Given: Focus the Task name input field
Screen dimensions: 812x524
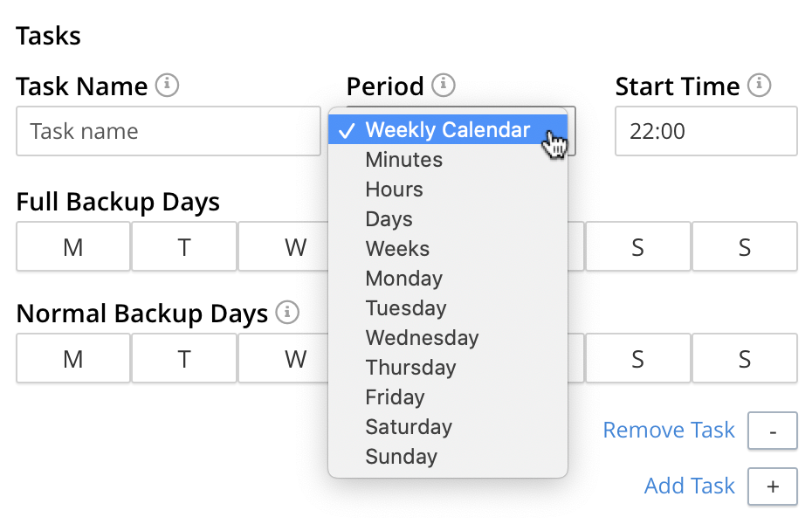Looking at the screenshot, I should pyautogui.click(x=169, y=132).
